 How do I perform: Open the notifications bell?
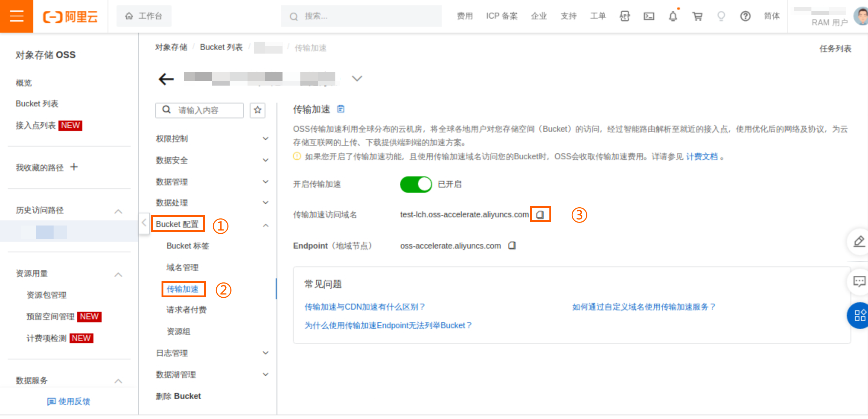click(x=673, y=16)
